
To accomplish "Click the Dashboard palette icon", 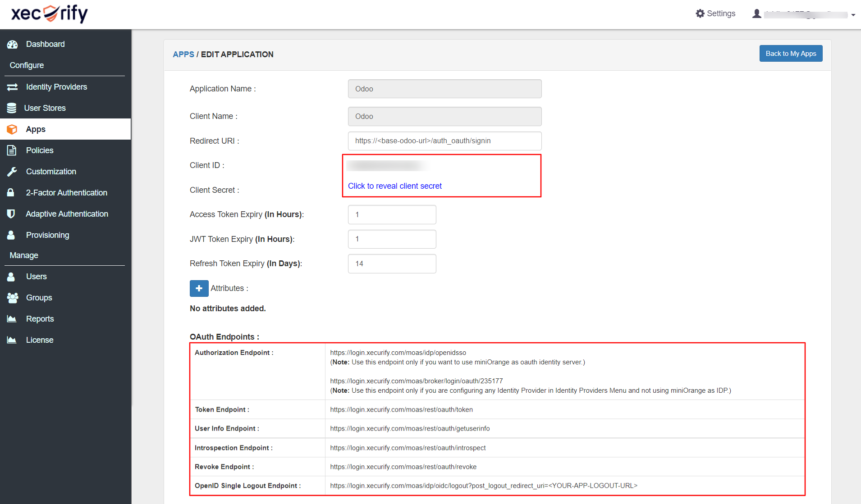I will click(12, 44).
